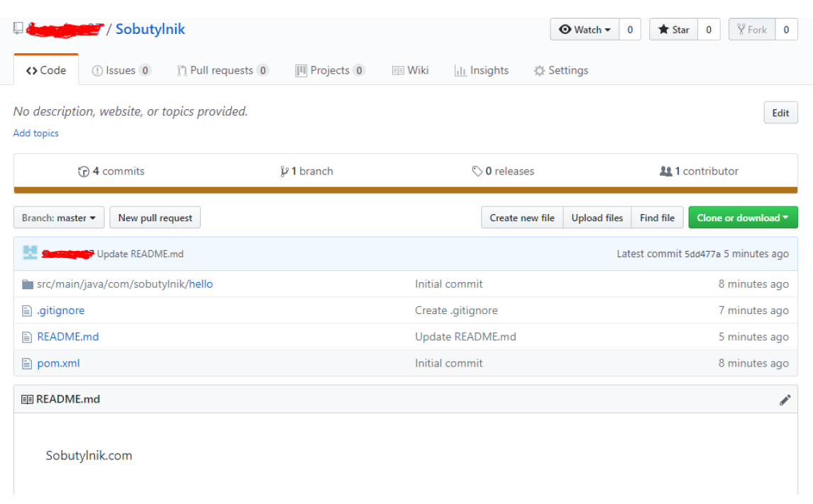Click the Add topics link
Image resolution: width=813 pixels, height=504 pixels.
point(35,133)
